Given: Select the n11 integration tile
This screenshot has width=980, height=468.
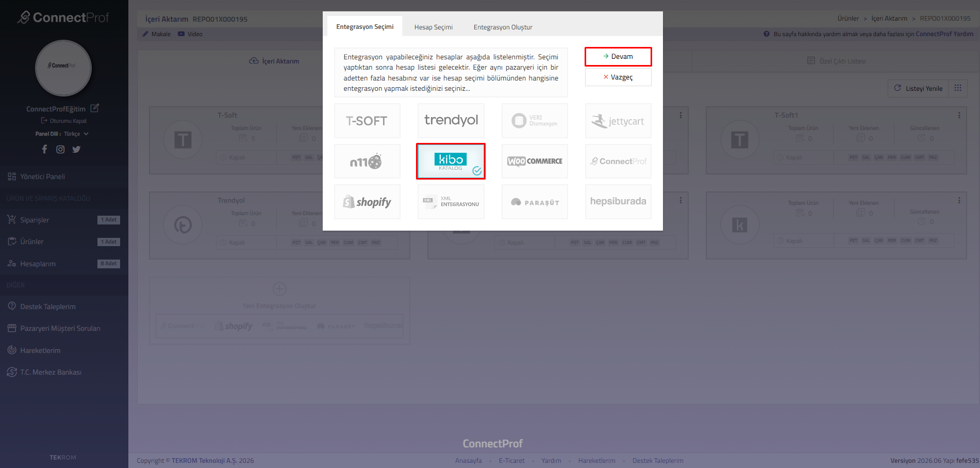Looking at the screenshot, I should (x=367, y=162).
